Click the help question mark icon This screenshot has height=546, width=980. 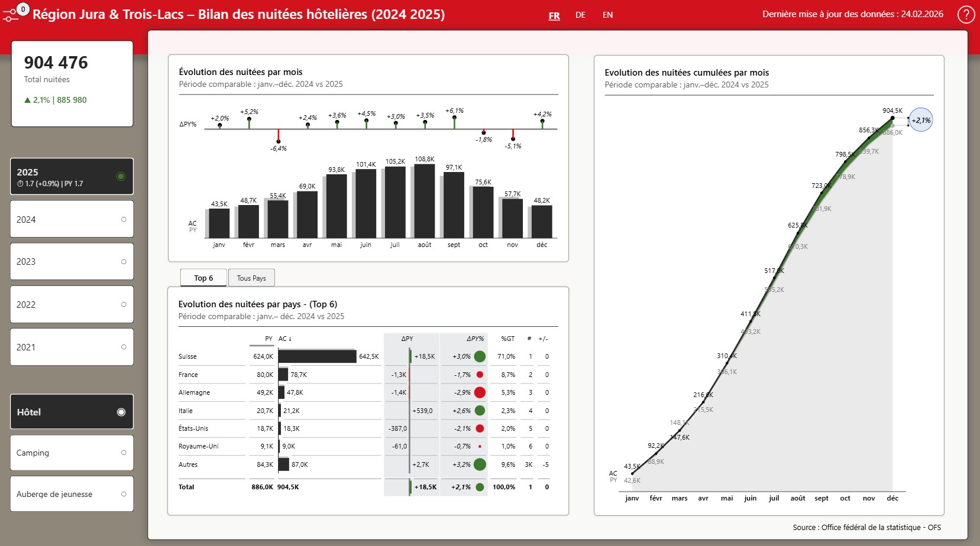[966, 14]
